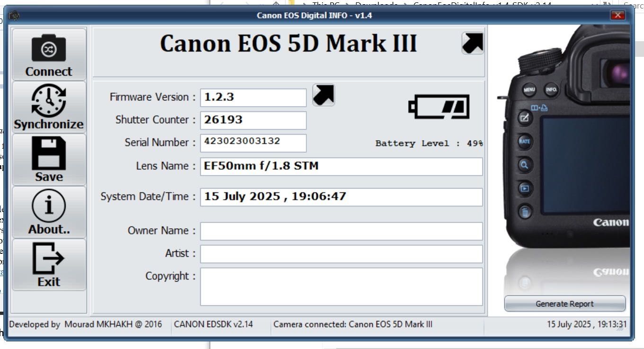Click the Connect camera button
Screen dimensions: 644x349
click(49, 54)
